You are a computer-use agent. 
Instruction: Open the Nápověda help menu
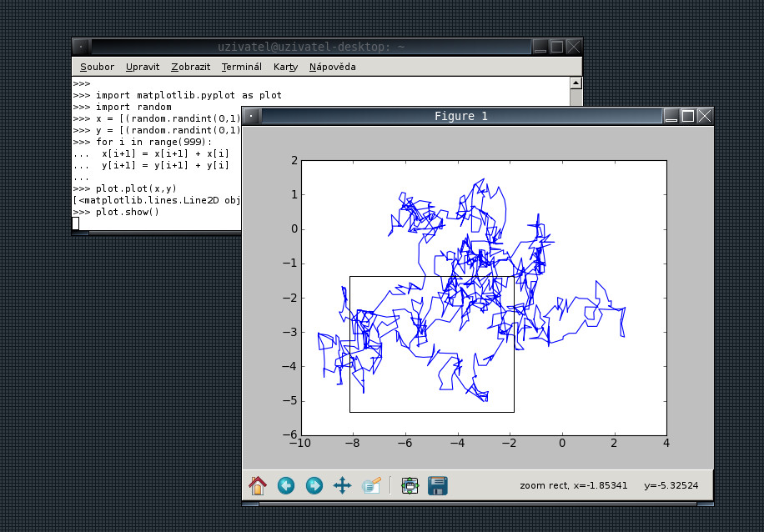click(x=332, y=67)
